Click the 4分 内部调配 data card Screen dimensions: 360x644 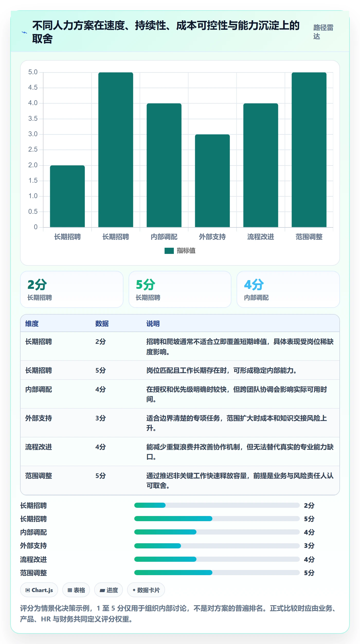pyautogui.click(x=288, y=289)
